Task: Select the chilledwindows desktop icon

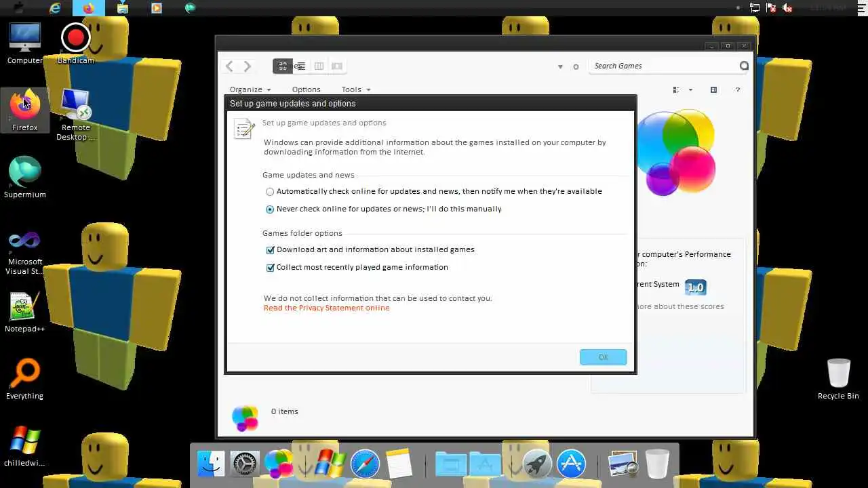Action: 25,447
